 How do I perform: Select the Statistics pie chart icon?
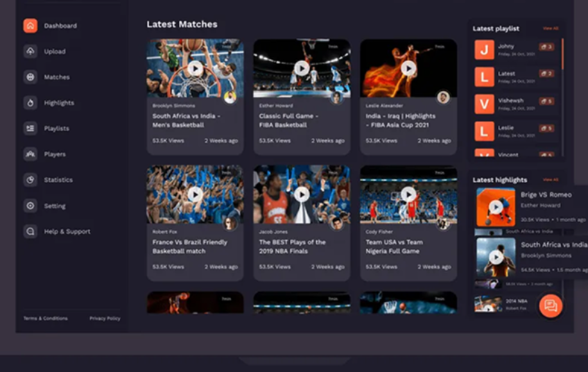point(31,180)
